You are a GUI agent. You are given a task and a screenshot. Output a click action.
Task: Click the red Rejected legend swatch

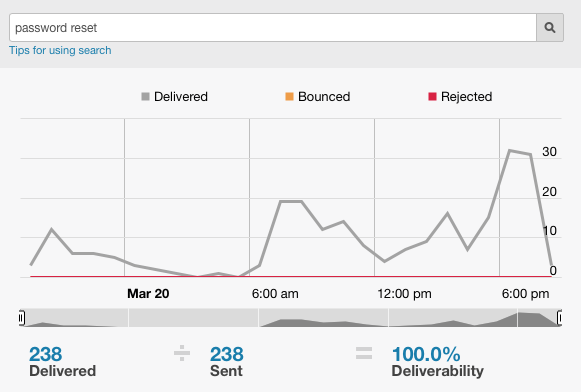coord(432,97)
